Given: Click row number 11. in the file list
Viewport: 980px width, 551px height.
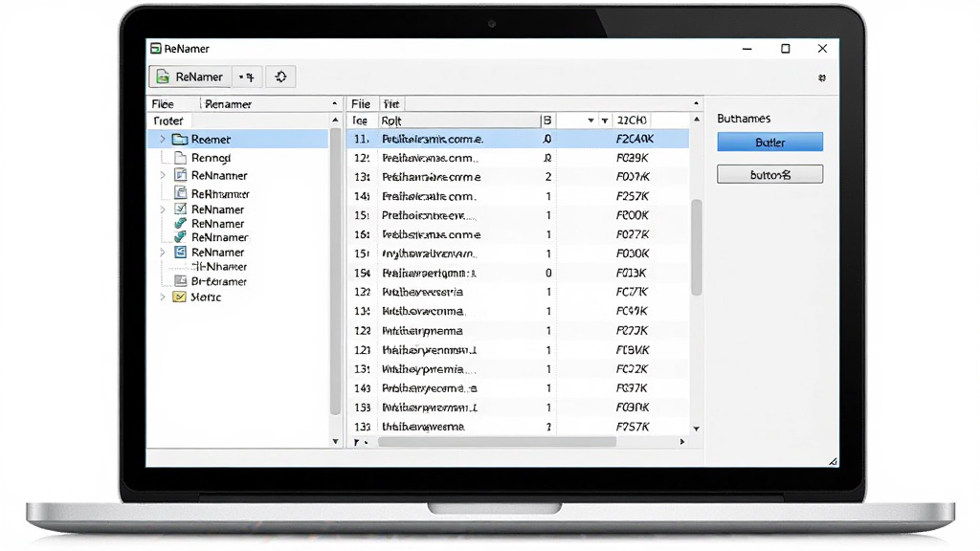Looking at the screenshot, I should [x=362, y=139].
